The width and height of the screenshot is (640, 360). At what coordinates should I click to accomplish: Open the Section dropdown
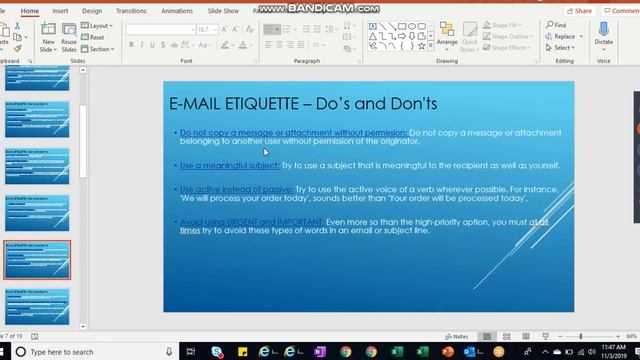97,49
